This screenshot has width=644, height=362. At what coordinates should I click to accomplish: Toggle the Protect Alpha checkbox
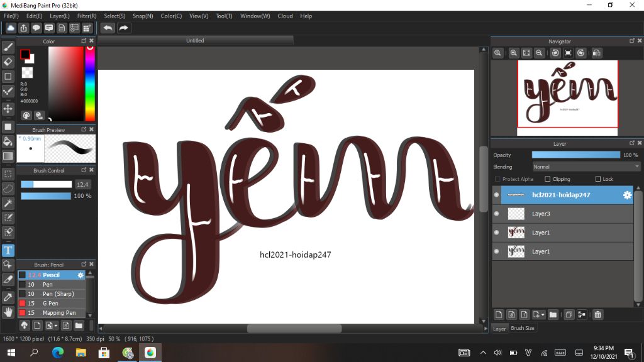pyautogui.click(x=497, y=179)
